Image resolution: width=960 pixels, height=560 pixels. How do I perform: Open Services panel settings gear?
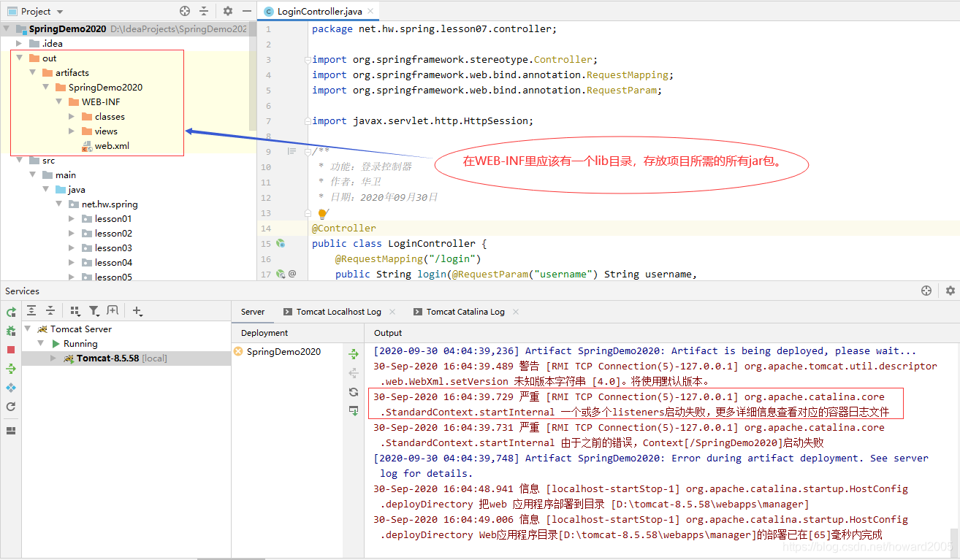(x=950, y=291)
